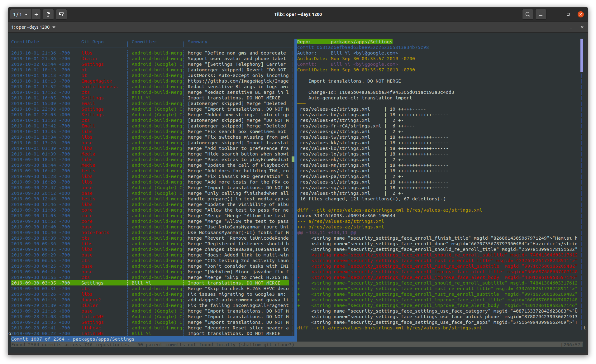This screenshot has width=596, height=364.
Task: Click the CommitDate column header
Action: [25, 42]
